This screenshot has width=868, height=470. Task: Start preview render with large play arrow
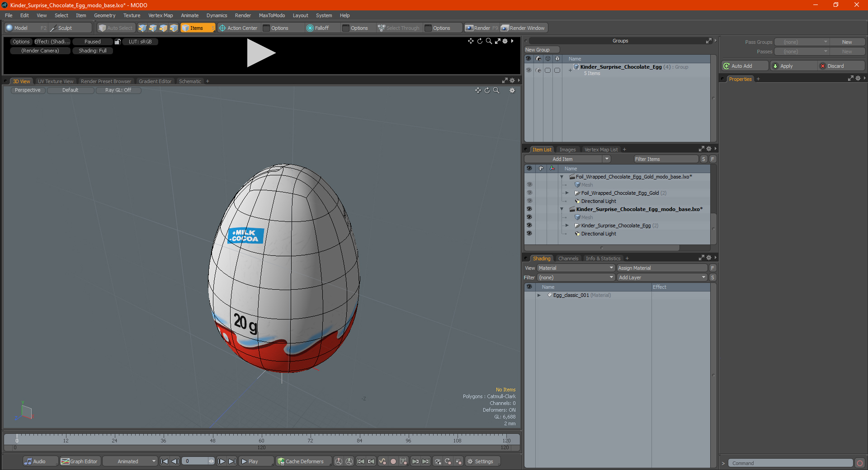[x=261, y=53]
